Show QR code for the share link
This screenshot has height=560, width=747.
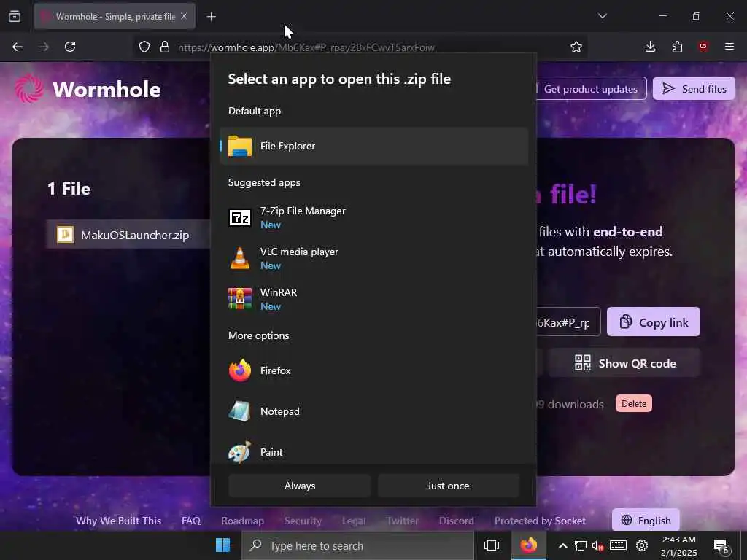coord(624,363)
